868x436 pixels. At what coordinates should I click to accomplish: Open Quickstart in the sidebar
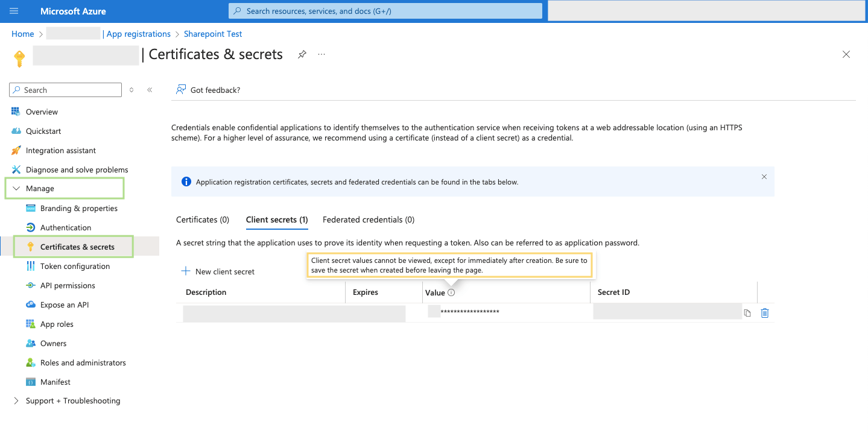[x=43, y=131]
